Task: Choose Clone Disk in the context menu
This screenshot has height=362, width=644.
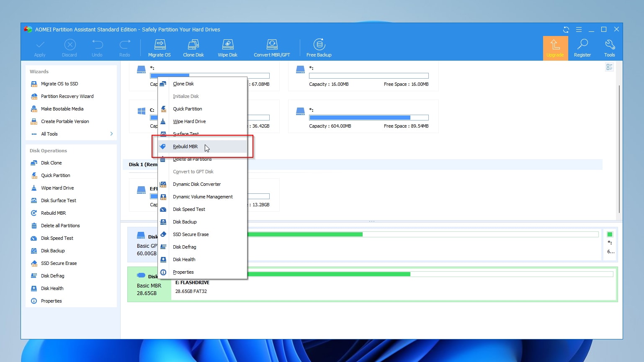Action: coord(202,84)
